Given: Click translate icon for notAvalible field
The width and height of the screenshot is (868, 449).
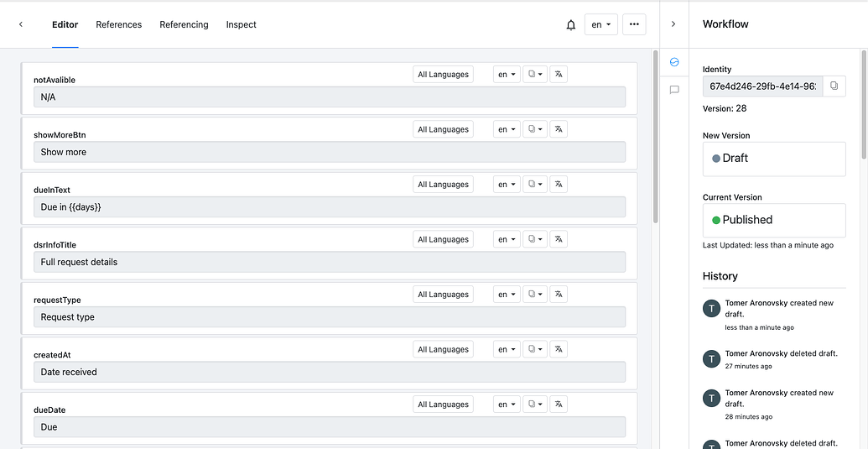Looking at the screenshot, I should tap(558, 74).
